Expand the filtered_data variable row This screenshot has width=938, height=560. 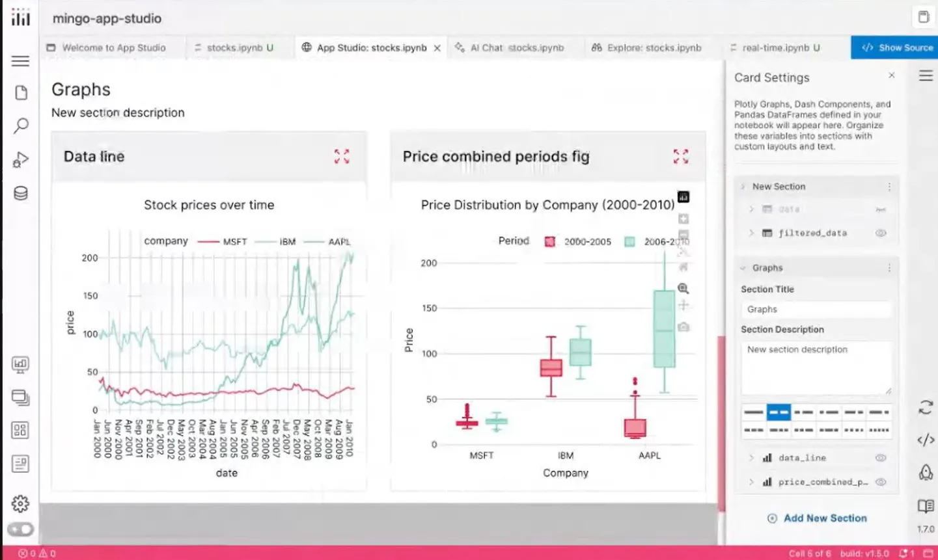pyautogui.click(x=751, y=233)
